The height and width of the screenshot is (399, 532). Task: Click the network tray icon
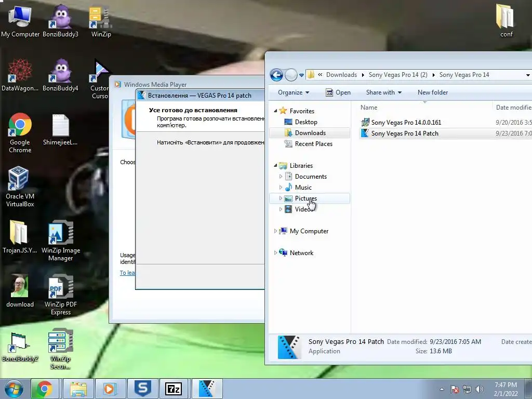(467, 389)
